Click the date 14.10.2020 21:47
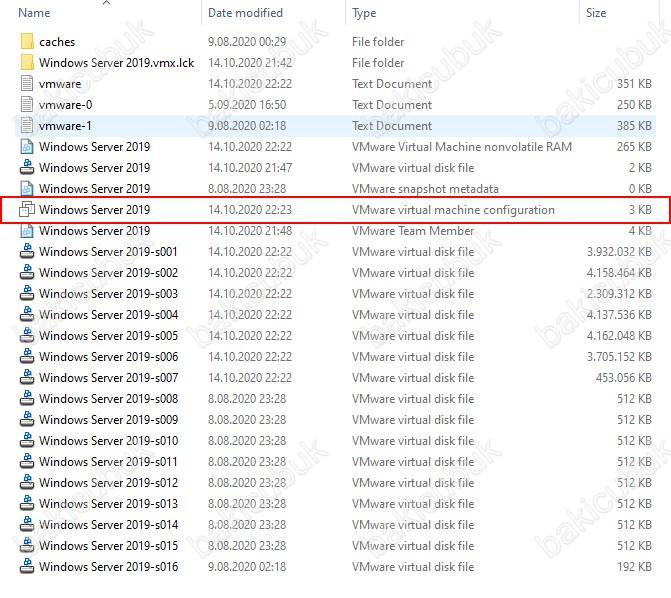This screenshot has height=598, width=671. click(x=250, y=168)
